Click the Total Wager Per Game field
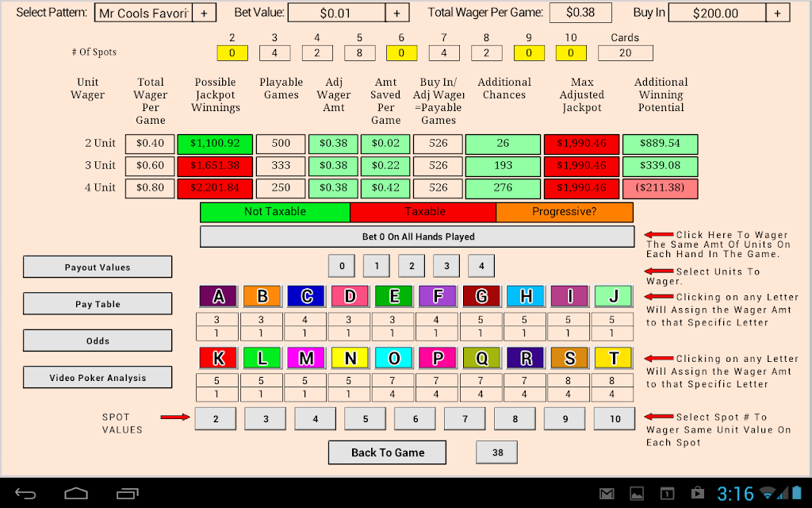This screenshot has width=812, height=508. point(580,13)
